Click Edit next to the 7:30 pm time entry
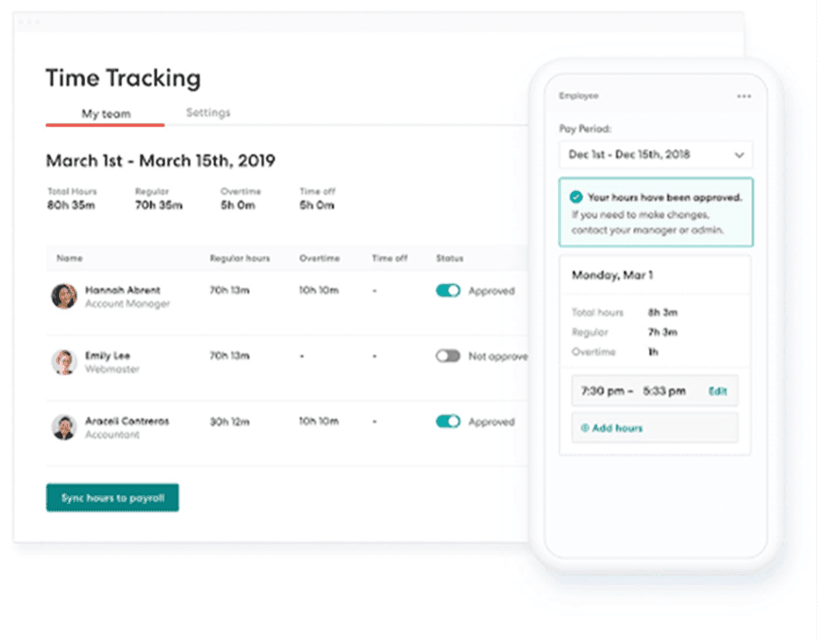The height and width of the screenshot is (644, 824). coord(717,390)
